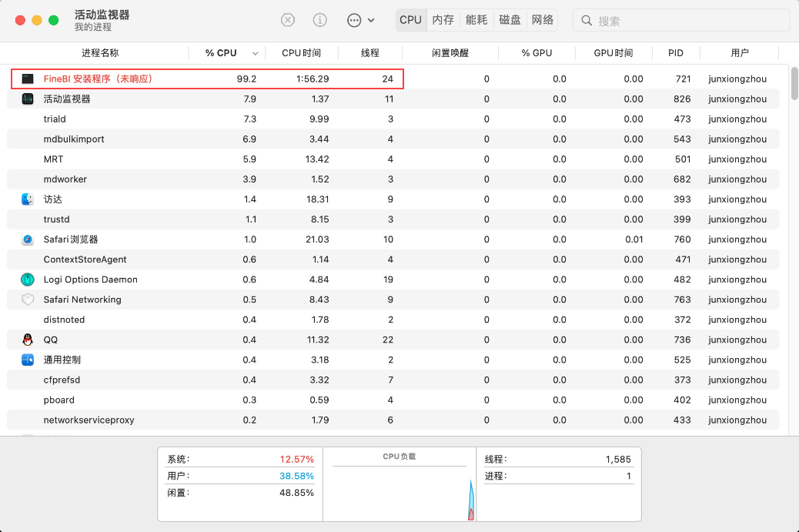Open the ellipsis more-options toolbar menu
The width and height of the screenshot is (799, 532).
click(360, 20)
